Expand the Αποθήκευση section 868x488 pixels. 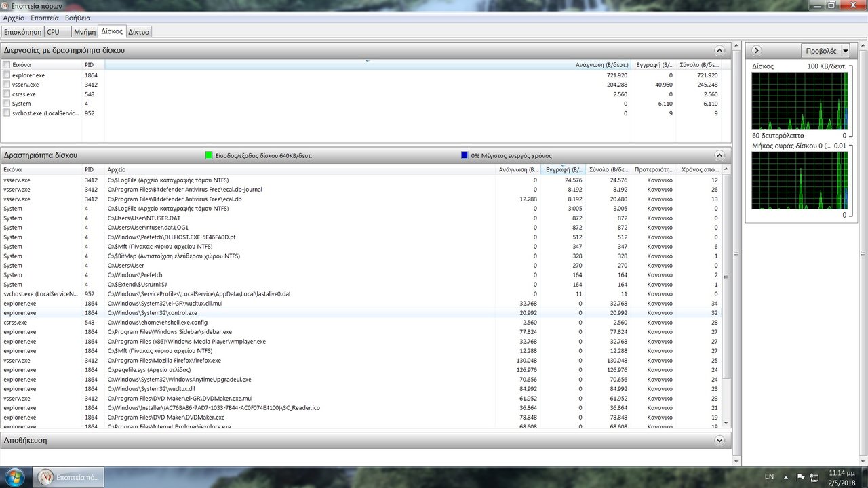click(719, 441)
